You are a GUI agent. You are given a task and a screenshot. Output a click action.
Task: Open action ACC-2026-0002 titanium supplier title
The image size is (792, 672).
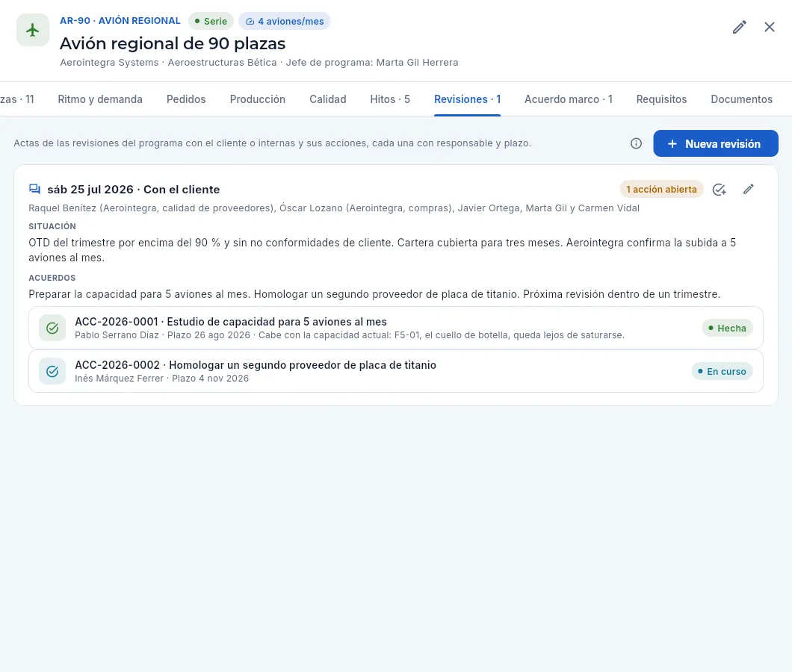coord(256,365)
